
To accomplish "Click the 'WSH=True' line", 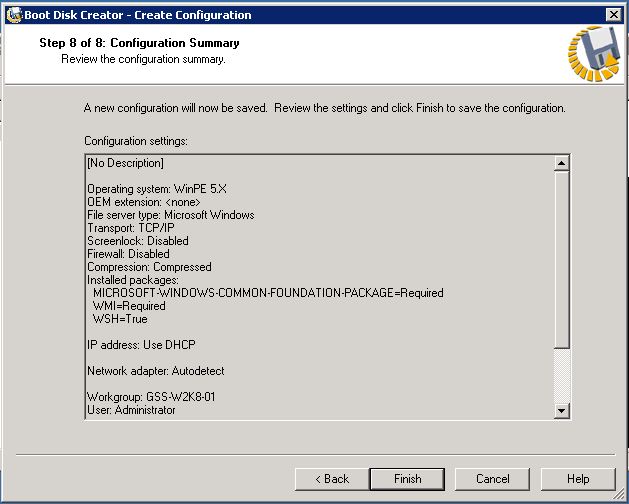I will click(120, 319).
